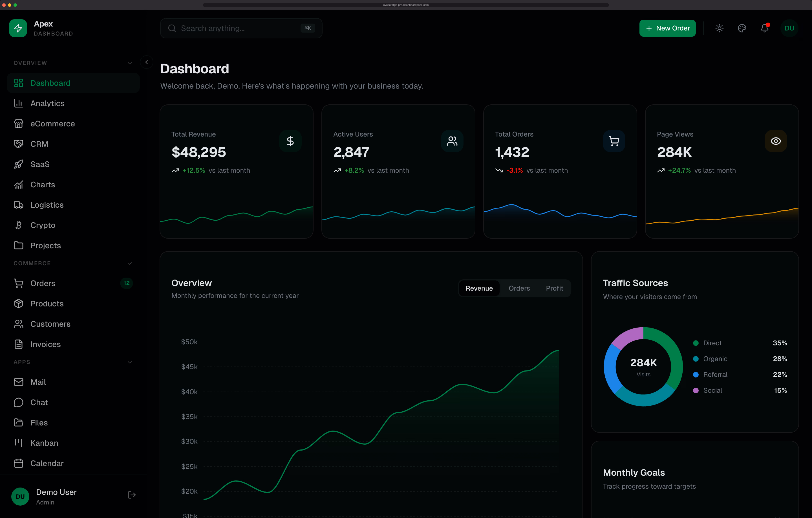Screen dimensions: 812x518
Task: Click the +12.5% change on Total Revenue
Action: pyautogui.click(x=194, y=170)
